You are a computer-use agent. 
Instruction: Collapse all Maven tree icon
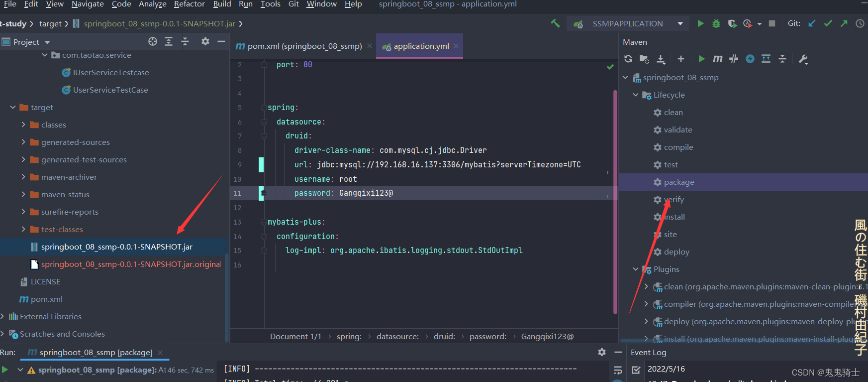click(x=782, y=59)
